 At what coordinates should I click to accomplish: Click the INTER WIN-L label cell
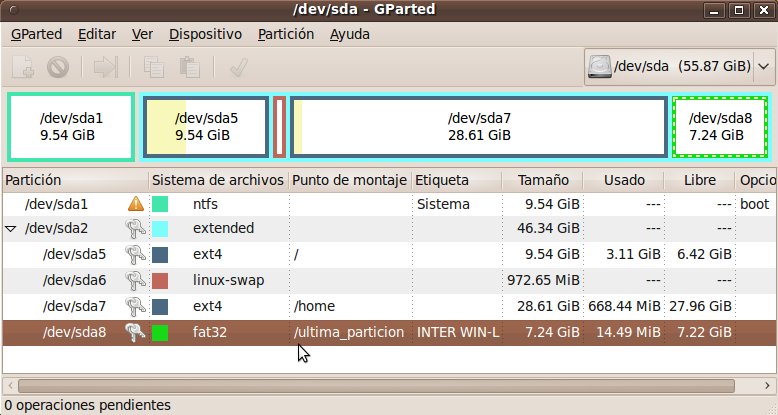pos(457,333)
